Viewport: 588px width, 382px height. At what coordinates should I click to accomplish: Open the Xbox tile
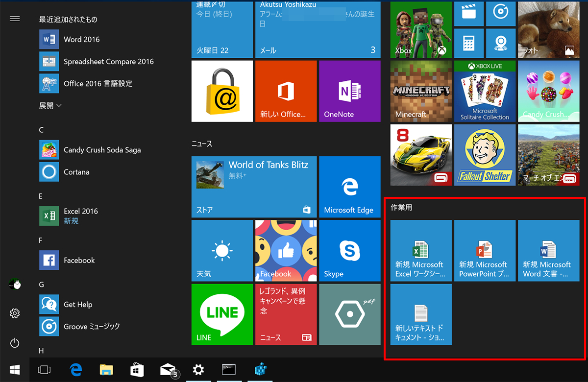(x=421, y=29)
